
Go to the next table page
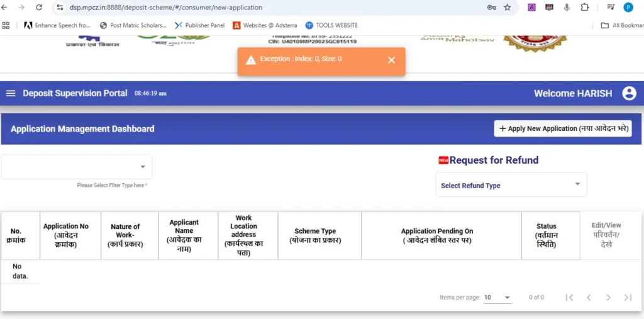608,298
